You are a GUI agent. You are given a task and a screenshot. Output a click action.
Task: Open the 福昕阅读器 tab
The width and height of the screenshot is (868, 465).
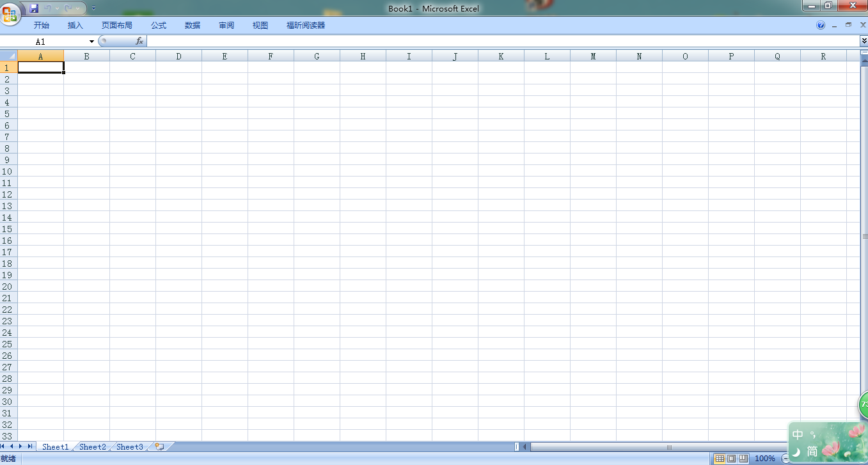pos(306,26)
